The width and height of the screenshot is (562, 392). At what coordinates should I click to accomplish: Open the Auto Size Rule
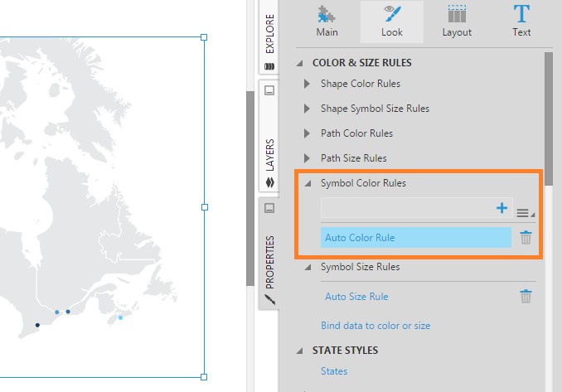tap(356, 297)
